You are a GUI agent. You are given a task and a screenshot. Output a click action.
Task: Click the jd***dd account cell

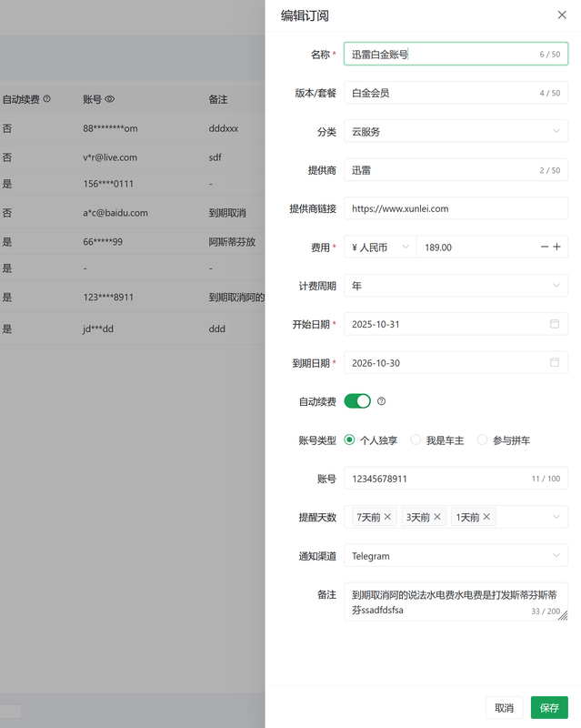[x=98, y=329]
